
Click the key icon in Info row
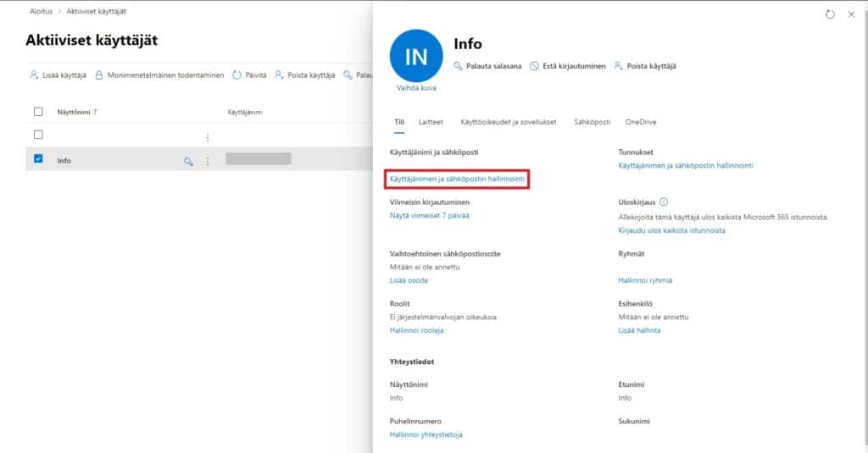pyautogui.click(x=189, y=161)
